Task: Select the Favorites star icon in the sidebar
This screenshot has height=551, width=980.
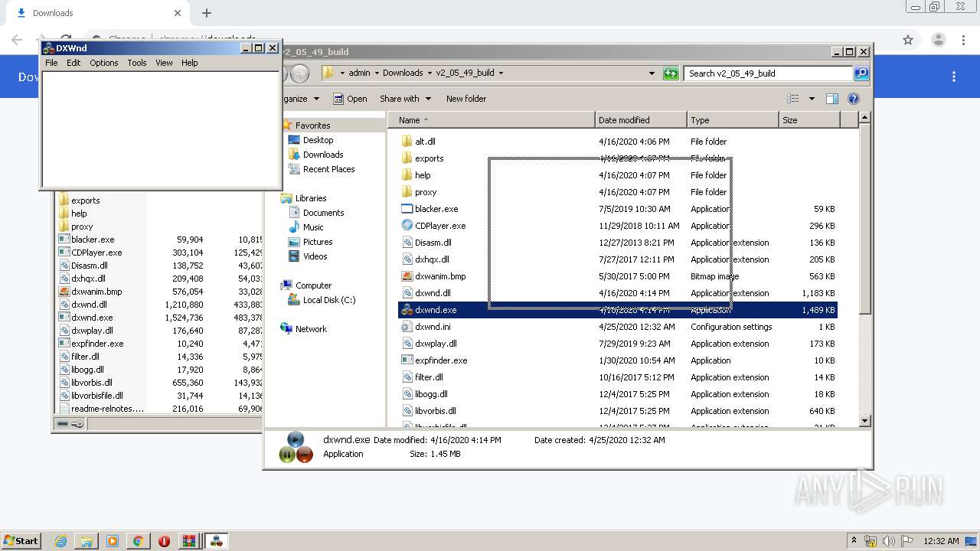Action: pos(287,126)
